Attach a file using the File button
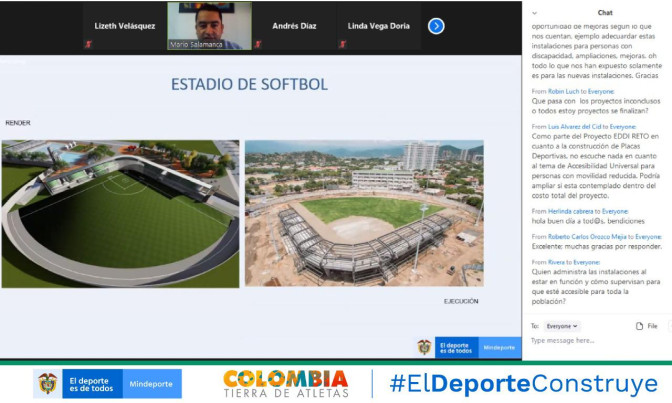Image resolution: width=672 pixels, height=403 pixels. [646, 326]
